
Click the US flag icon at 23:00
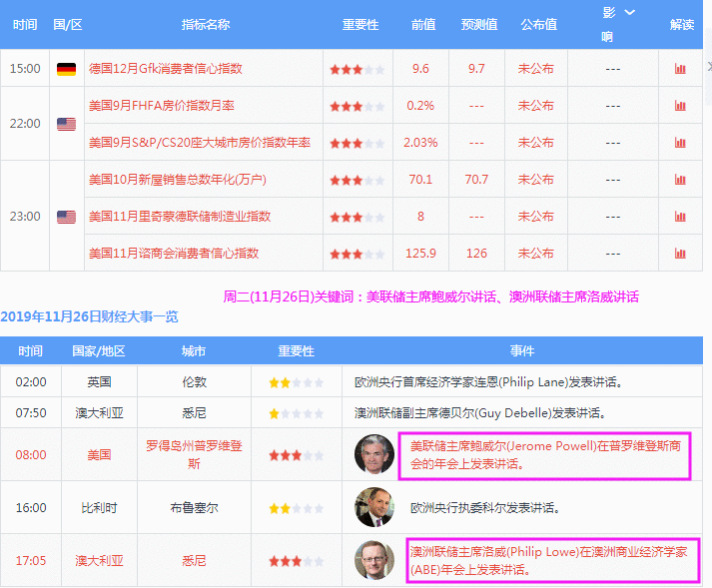click(x=66, y=217)
